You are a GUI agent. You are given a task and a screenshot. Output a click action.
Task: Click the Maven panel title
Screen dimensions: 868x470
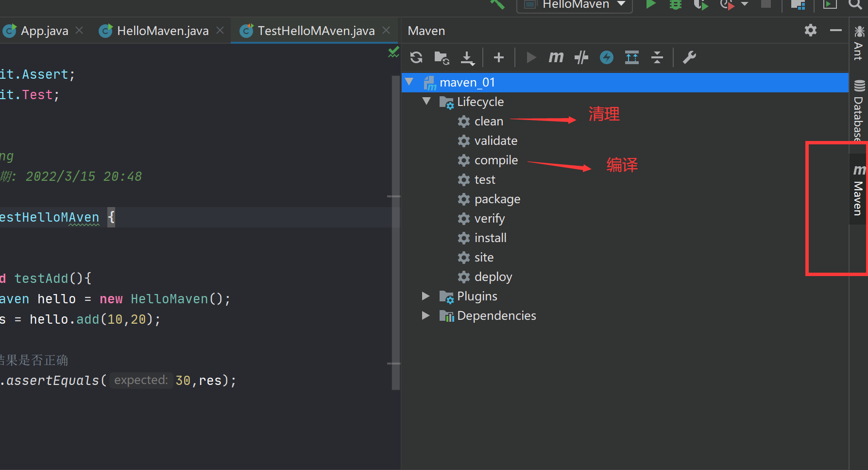point(426,31)
